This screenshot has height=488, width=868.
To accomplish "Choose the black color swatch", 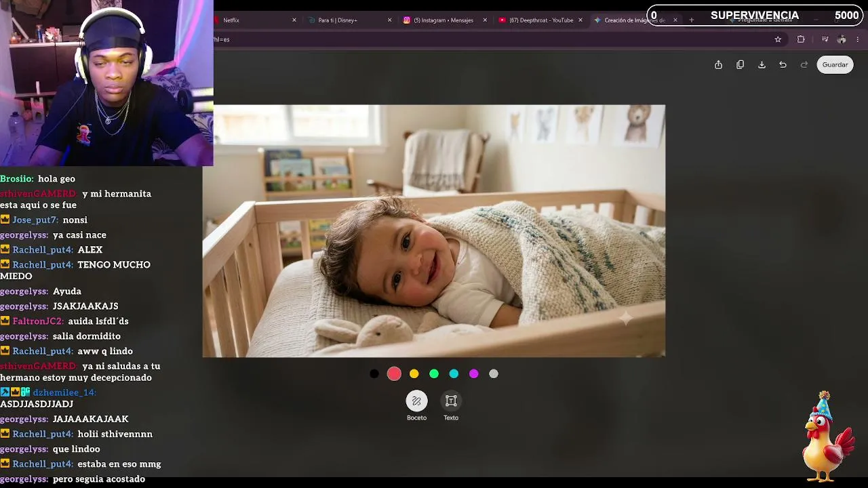I will tap(374, 373).
